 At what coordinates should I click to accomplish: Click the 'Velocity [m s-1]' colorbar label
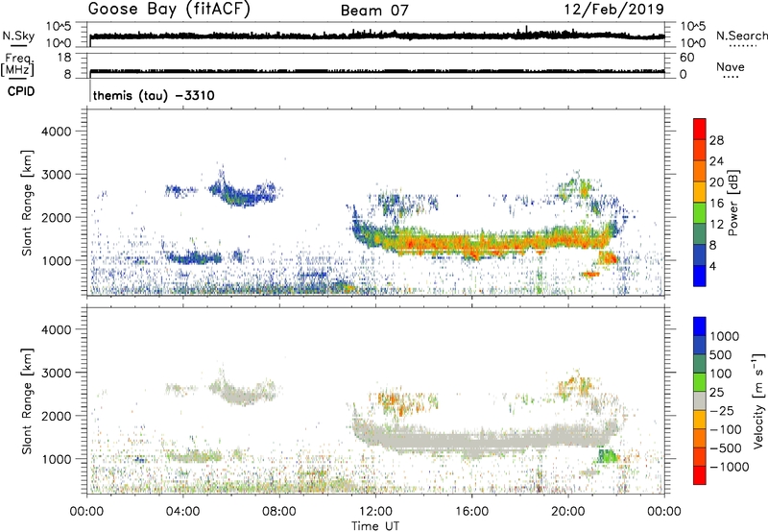pos(758,400)
